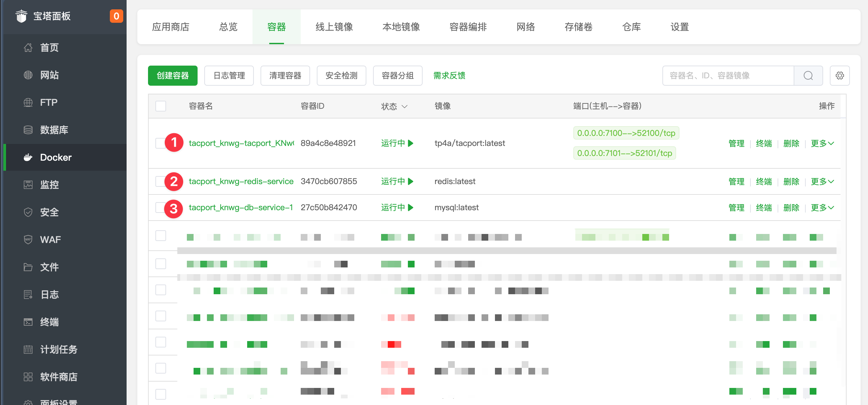
Task: Click the 宝塔面板 logo icon
Action: (x=21, y=16)
